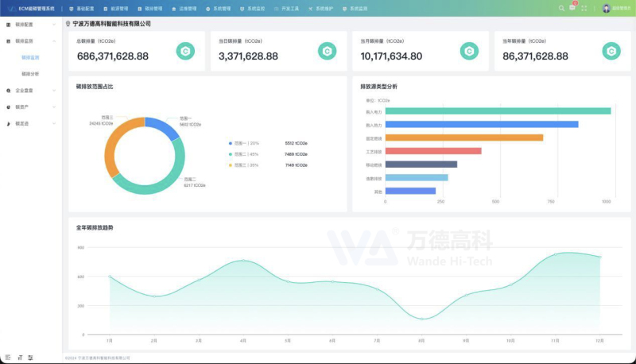Open the notifications message icon with red badge
Image resolution: width=636 pixels, height=364 pixels.
click(572, 8)
